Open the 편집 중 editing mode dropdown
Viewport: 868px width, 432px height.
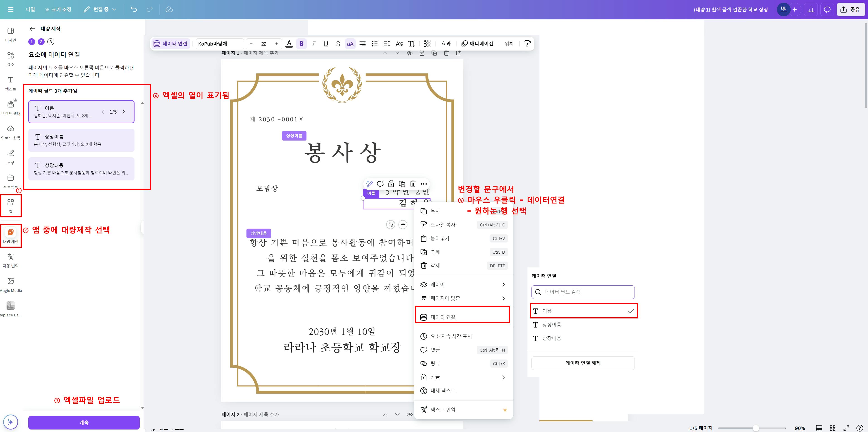100,10
